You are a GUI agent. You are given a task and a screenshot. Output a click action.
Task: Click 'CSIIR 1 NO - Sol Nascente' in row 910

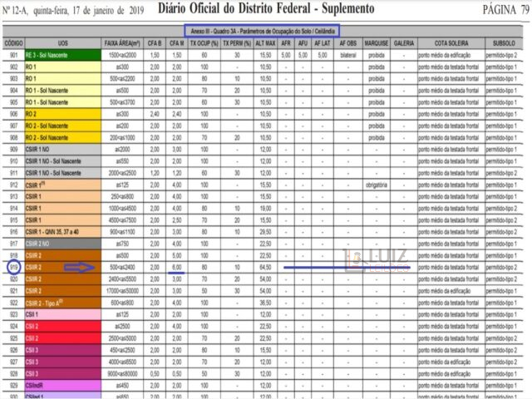pos(63,161)
